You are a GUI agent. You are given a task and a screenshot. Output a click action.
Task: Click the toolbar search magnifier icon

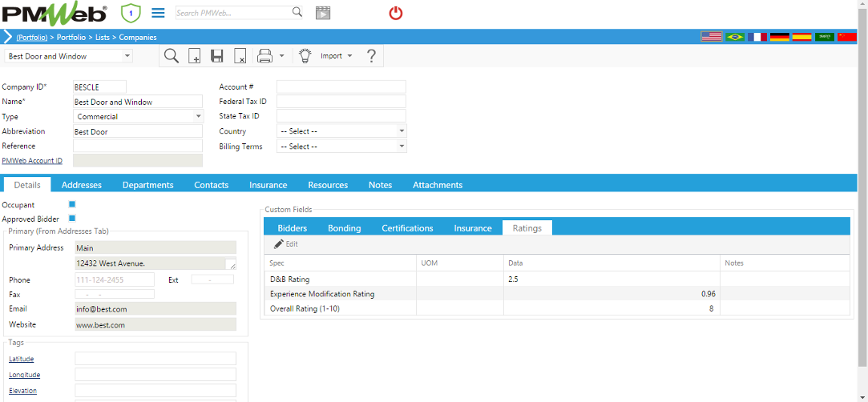click(x=172, y=56)
